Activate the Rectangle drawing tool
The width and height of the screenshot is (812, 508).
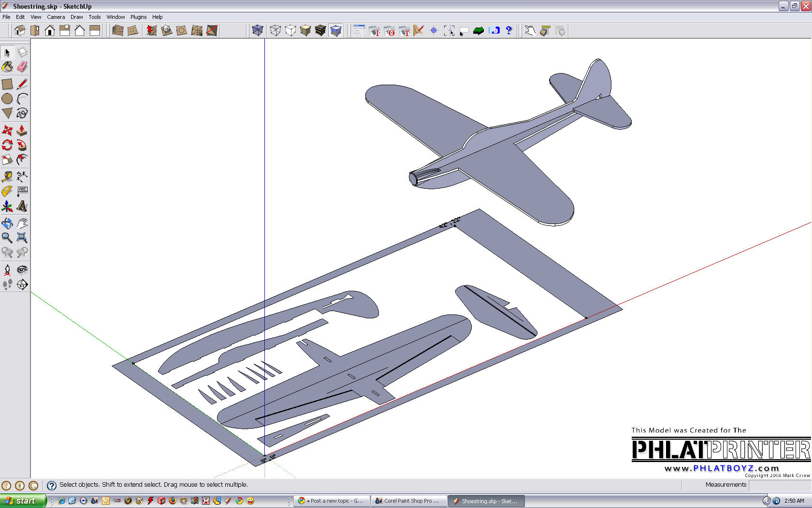pyautogui.click(x=7, y=84)
